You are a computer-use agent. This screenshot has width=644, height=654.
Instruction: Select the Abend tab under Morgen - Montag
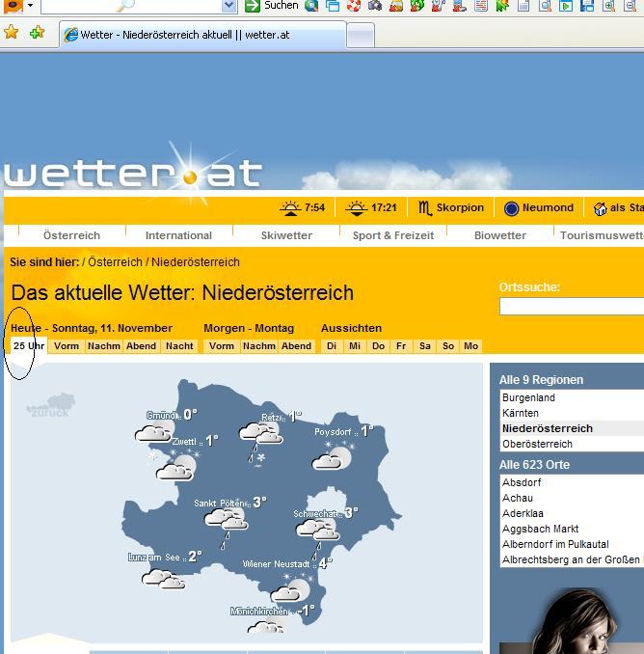coord(296,345)
